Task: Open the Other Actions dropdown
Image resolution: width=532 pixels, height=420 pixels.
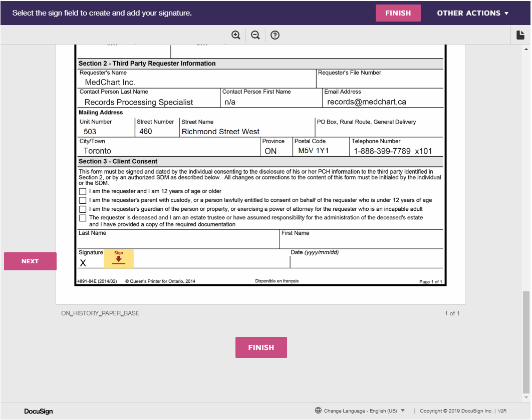Action: click(472, 13)
